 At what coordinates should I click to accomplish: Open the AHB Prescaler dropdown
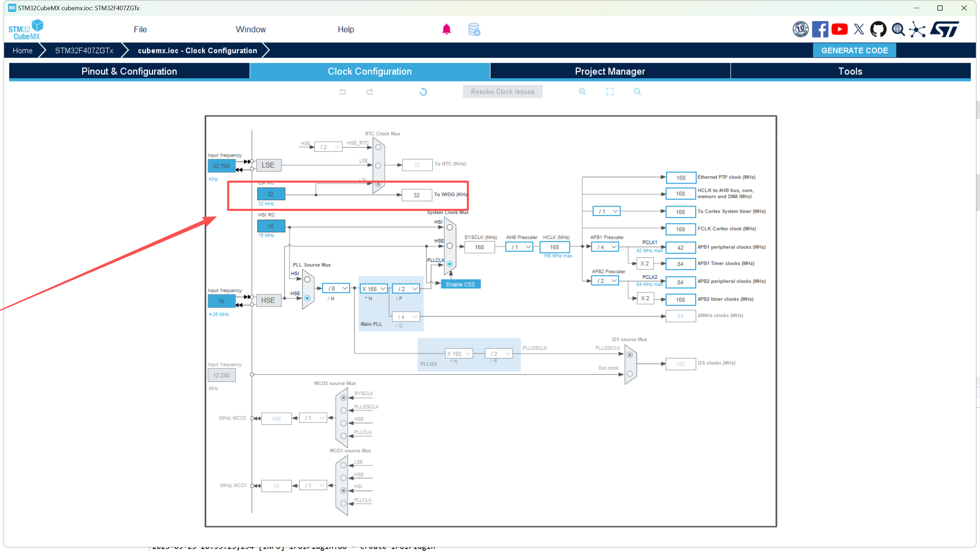[x=519, y=247]
